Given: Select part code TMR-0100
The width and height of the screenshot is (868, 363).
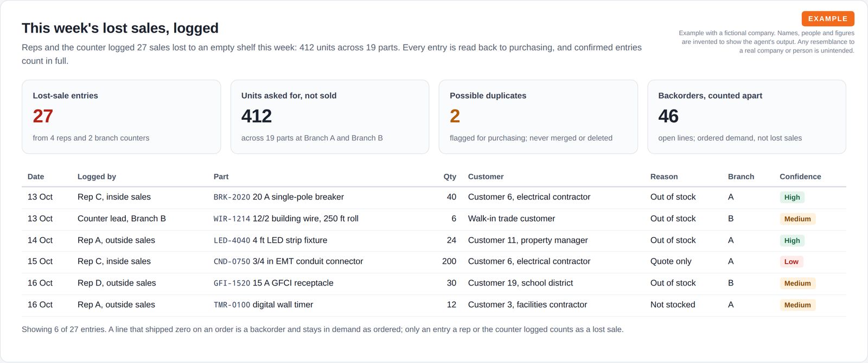Looking at the screenshot, I should coord(232,305).
